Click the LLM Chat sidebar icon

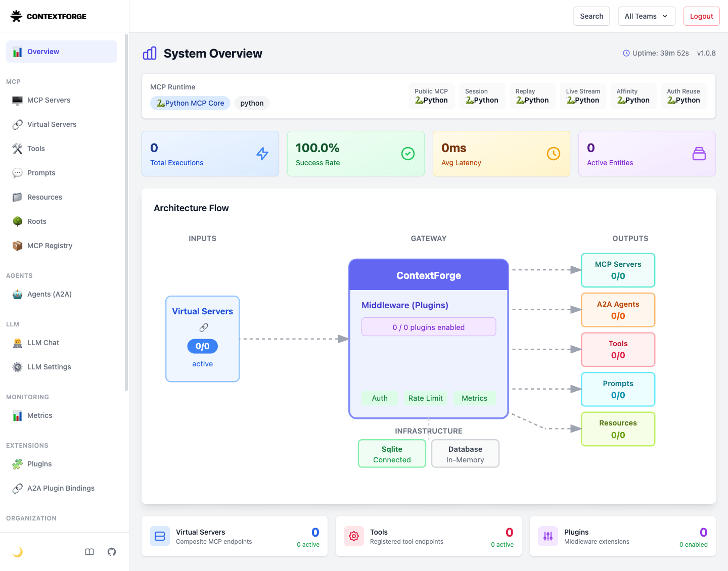18,343
